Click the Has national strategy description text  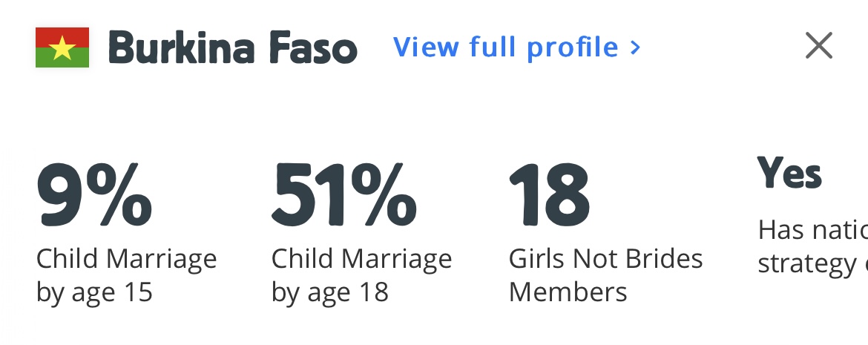pyautogui.click(x=812, y=247)
